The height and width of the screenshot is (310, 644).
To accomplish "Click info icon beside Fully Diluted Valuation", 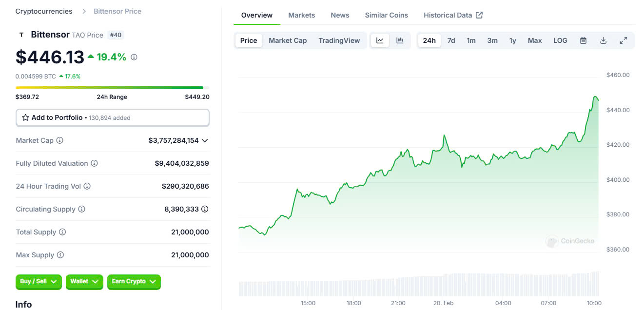I will (x=95, y=163).
